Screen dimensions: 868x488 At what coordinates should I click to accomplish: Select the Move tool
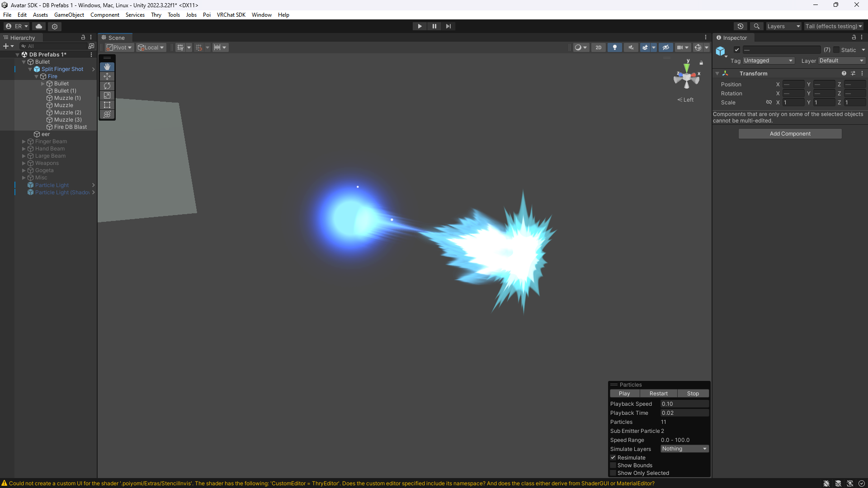[107, 76]
